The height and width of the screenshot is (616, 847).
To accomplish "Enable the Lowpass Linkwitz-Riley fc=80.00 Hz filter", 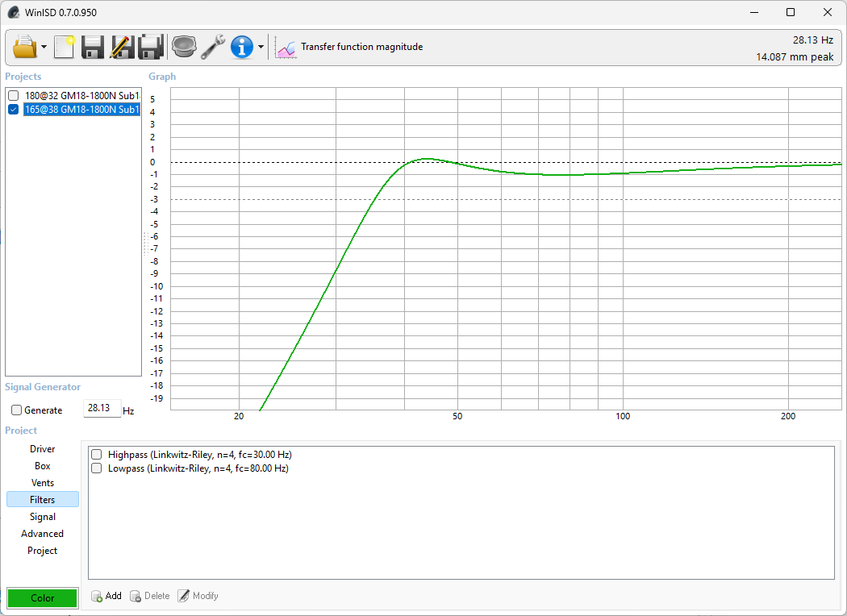I will [x=97, y=468].
